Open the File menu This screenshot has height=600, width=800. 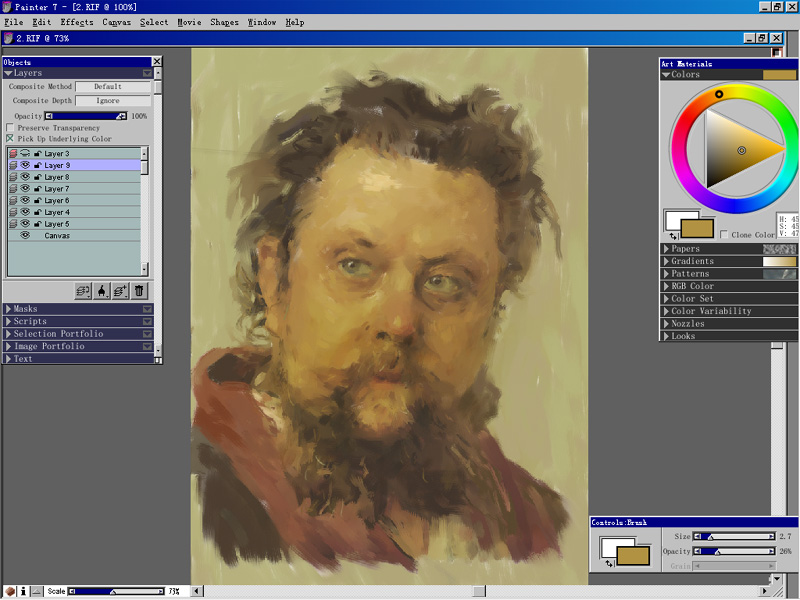point(14,22)
